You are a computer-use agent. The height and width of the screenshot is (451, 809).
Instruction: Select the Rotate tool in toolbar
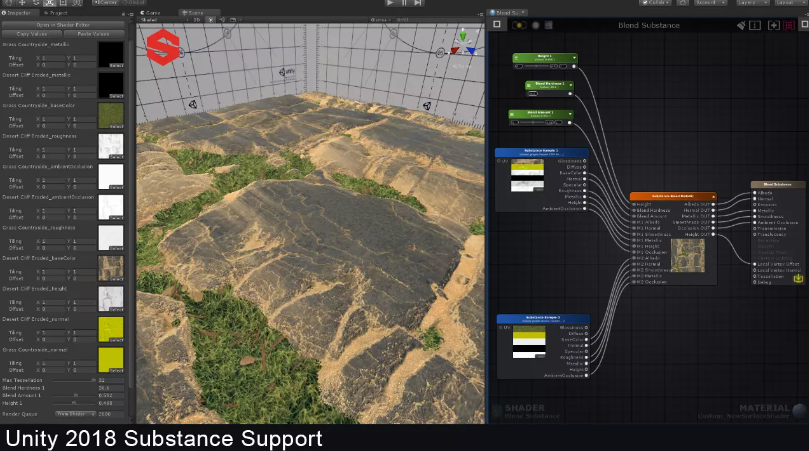[x=36, y=3]
